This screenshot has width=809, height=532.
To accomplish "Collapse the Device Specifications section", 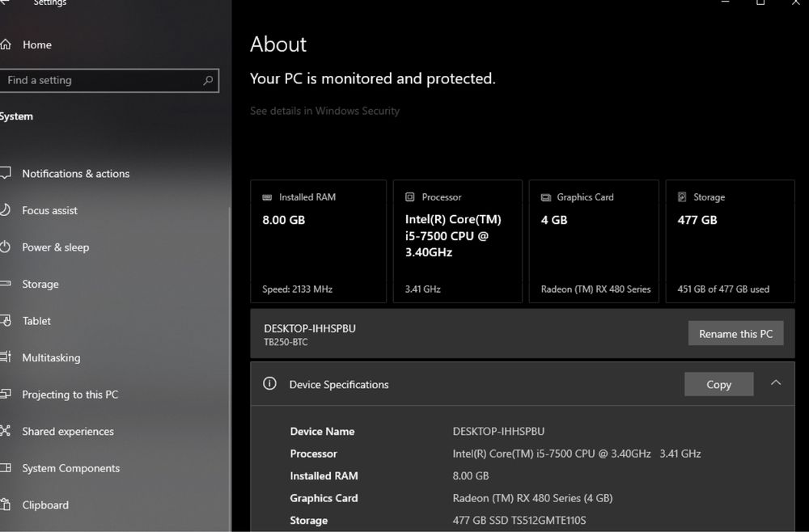I will pyautogui.click(x=776, y=383).
